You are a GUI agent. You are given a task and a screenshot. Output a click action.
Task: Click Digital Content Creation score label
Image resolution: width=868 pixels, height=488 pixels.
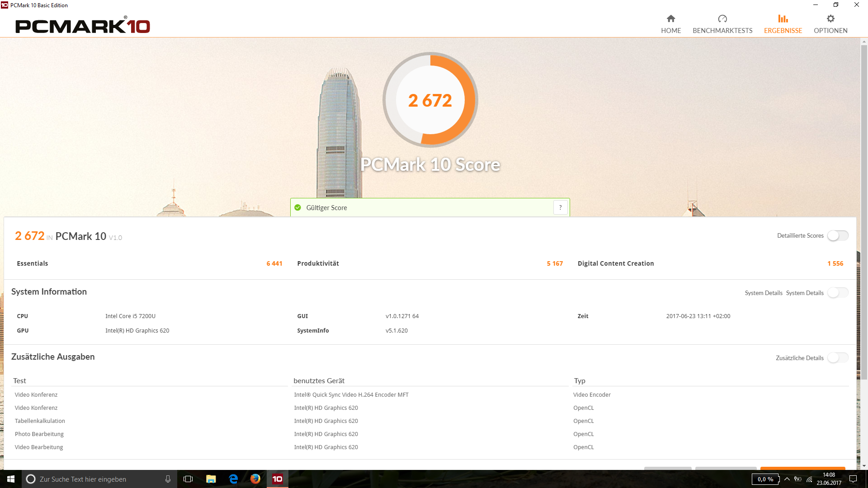(x=615, y=263)
